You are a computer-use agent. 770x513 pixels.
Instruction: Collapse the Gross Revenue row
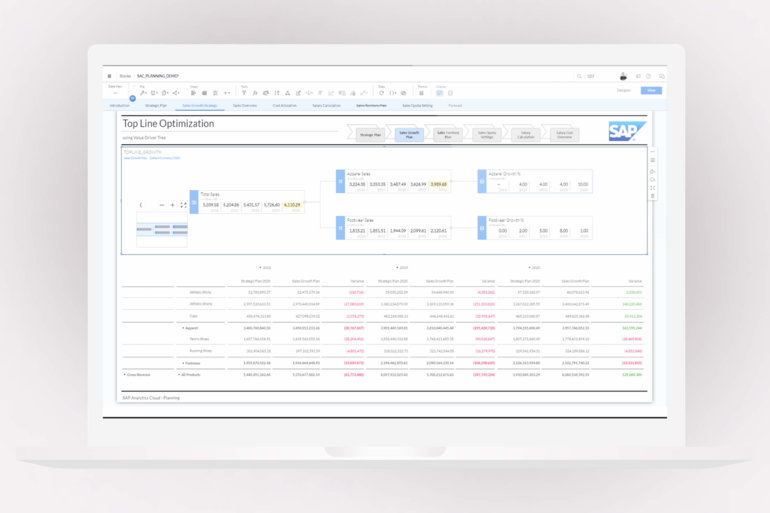(x=124, y=375)
